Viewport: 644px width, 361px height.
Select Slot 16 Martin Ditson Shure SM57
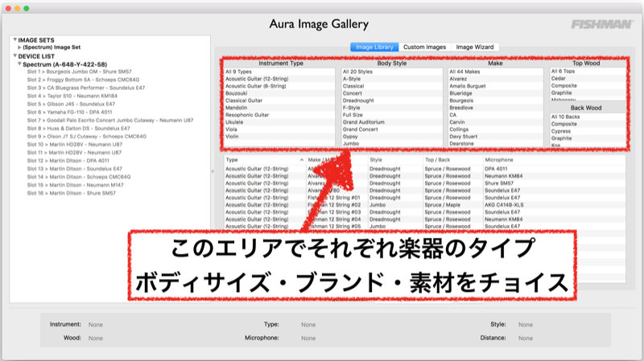pyautogui.click(x=71, y=193)
